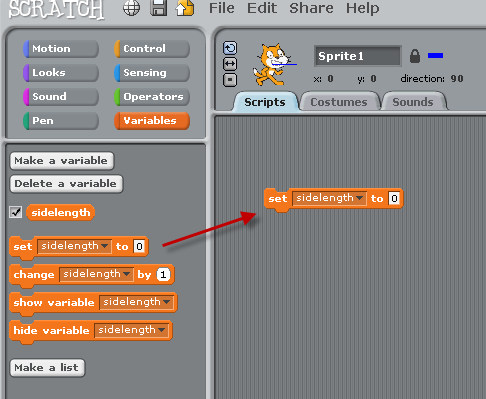Open the Edit menu
This screenshot has height=399, width=486.
tap(262, 8)
